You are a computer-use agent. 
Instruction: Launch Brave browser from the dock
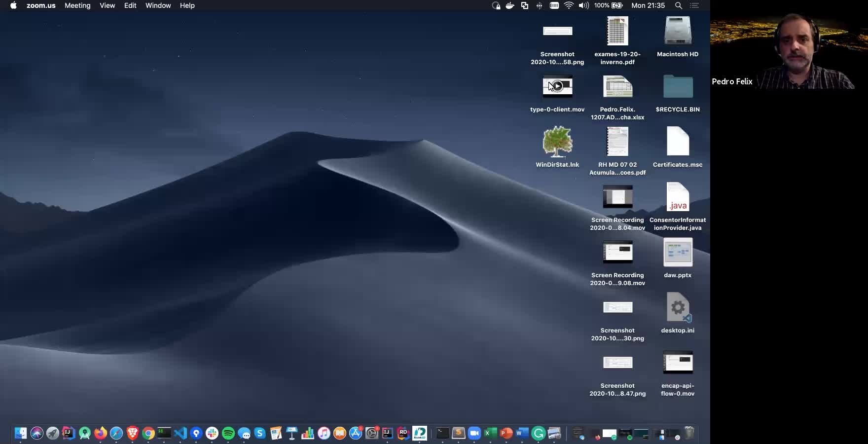pyautogui.click(x=133, y=433)
